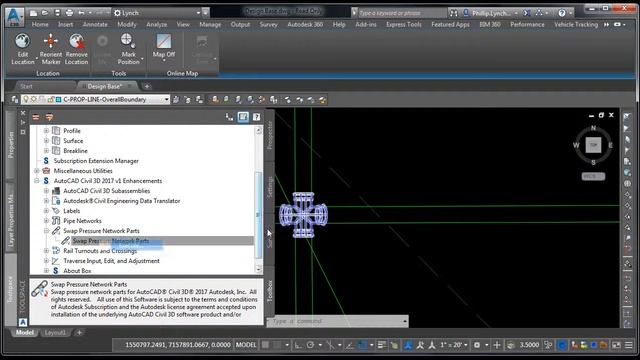The image size is (640, 360).
Task: Expand the Labels tree node
Action: click(x=46, y=211)
